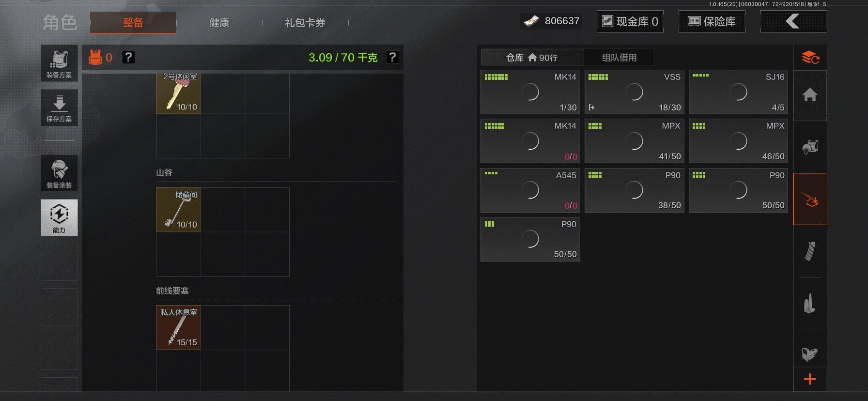Click the small arrow icon on VSS card

tap(591, 108)
